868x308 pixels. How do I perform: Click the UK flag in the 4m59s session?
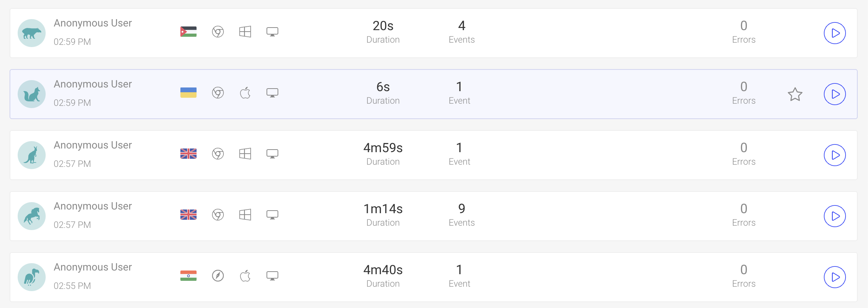coord(188,154)
